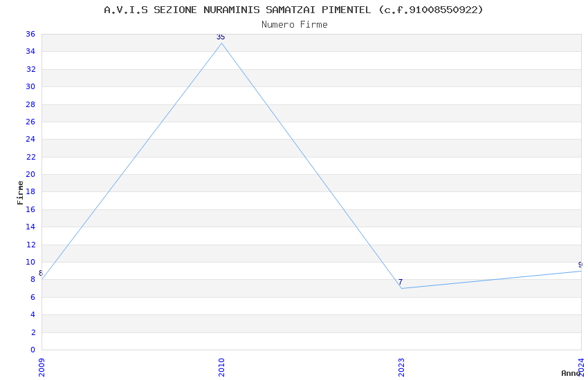Viewport: 588px width, 380px height.
Task: Click the y-axis tick value 10
Action: click(x=30, y=262)
